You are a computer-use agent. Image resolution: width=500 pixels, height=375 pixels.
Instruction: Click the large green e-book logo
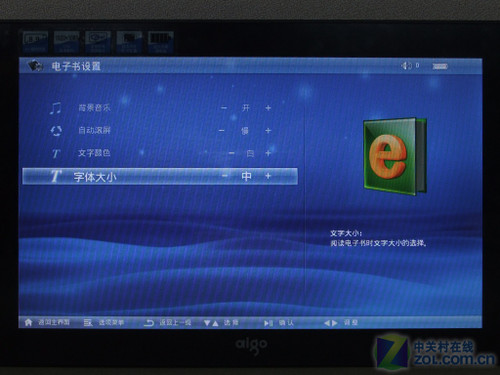[395, 156]
